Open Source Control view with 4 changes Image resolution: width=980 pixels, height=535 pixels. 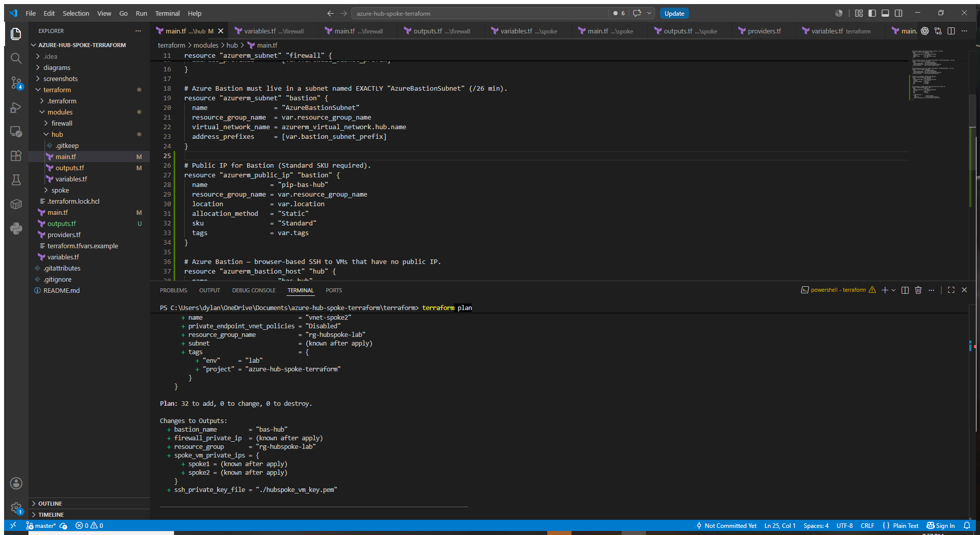[x=16, y=83]
